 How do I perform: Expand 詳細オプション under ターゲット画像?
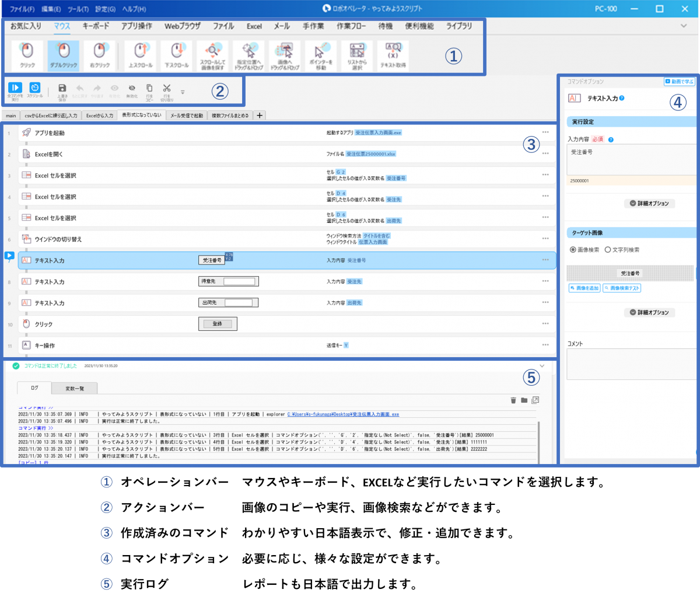(x=649, y=313)
